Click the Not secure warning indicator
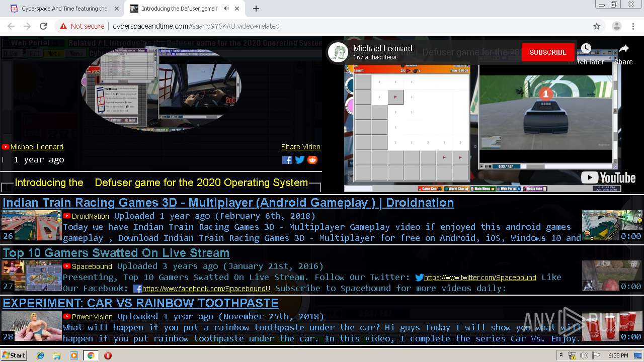Image resolution: width=644 pixels, height=362 pixels. click(82, 26)
